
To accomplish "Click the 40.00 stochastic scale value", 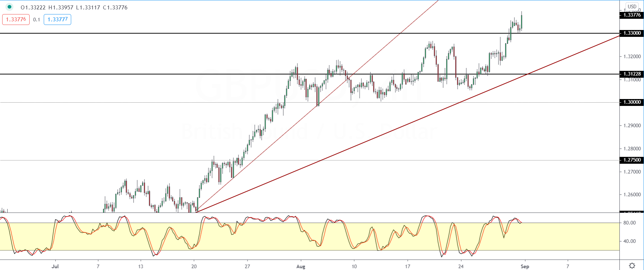I will (630, 241).
